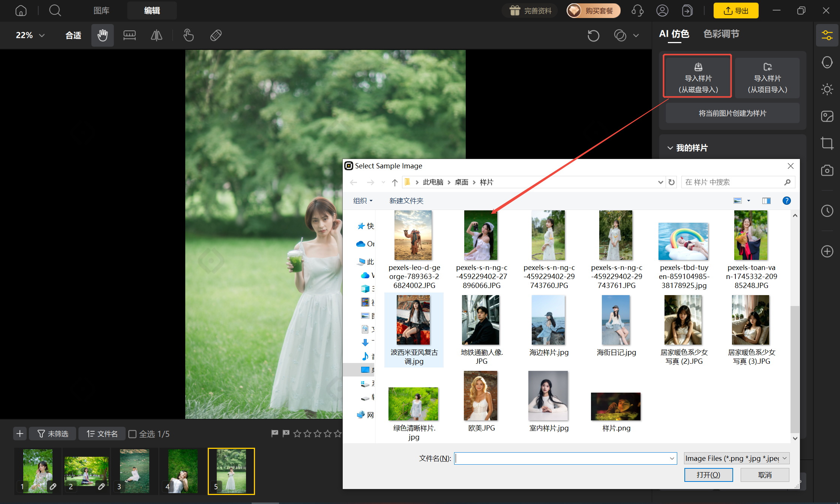Click the before/after compare icon
The image size is (840, 504).
click(x=620, y=36)
